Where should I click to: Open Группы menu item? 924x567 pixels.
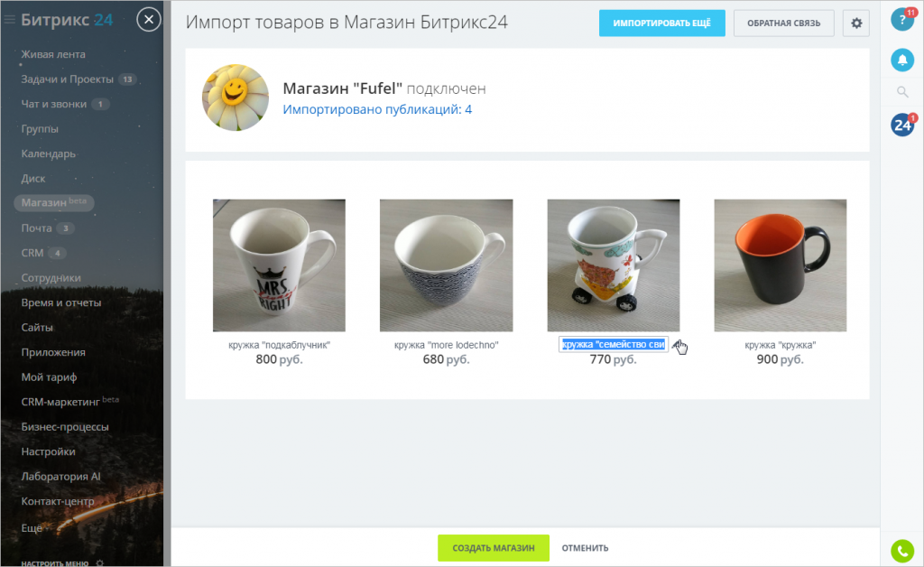tap(40, 128)
